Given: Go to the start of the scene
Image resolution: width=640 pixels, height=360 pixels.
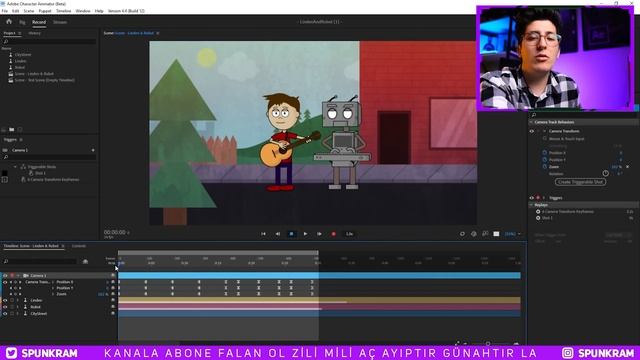Looking at the screenshot, I should 263,234.
